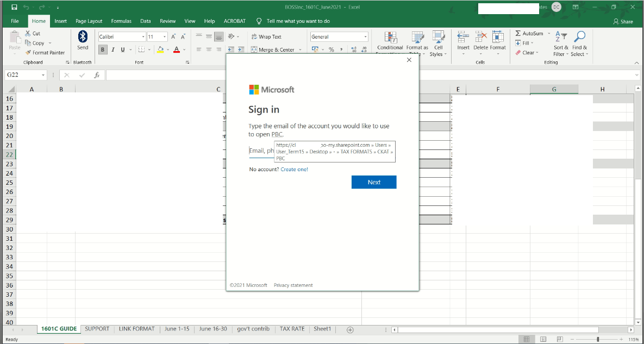Open Sort & Filter icon
Screen dimensions: 644x344
[561, 36]
